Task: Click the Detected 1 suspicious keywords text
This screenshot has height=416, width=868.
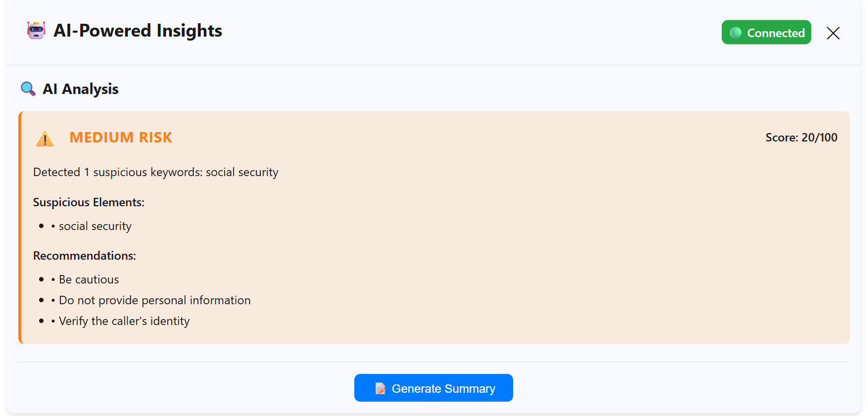Action: (x=155, y=172)
